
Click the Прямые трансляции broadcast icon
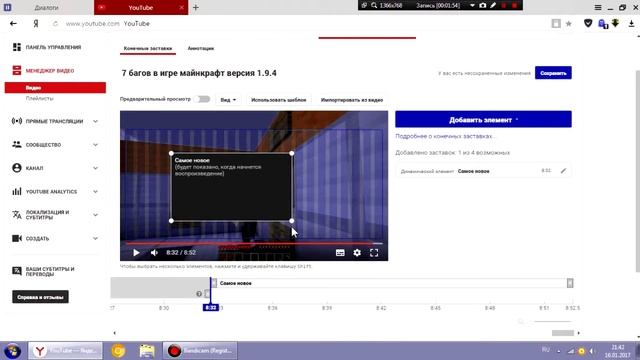click(17, 121)
